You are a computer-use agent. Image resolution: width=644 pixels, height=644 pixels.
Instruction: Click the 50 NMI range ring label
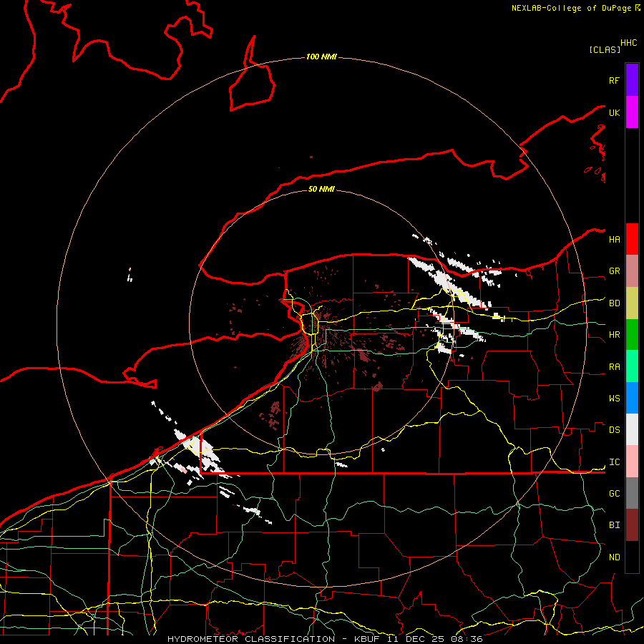pyautogui.click(x=321, y=189)
